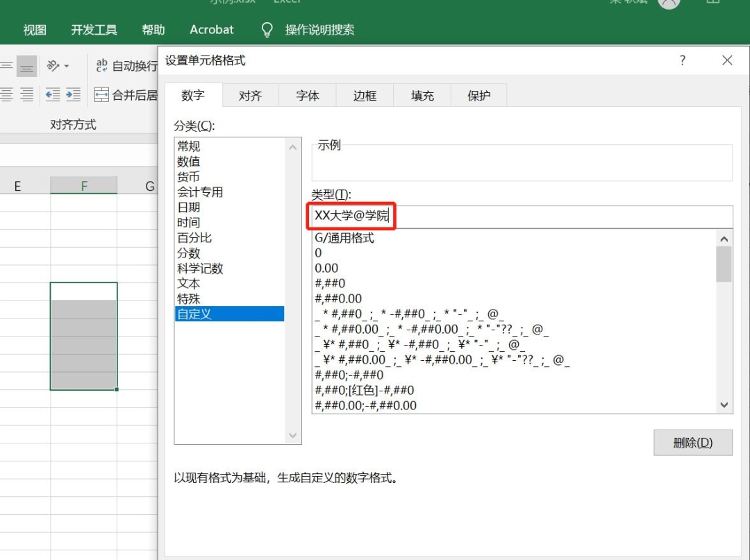Click category list scroll down arrow
Viewport: 750px width, 560px height.
[x=293, y=435]
